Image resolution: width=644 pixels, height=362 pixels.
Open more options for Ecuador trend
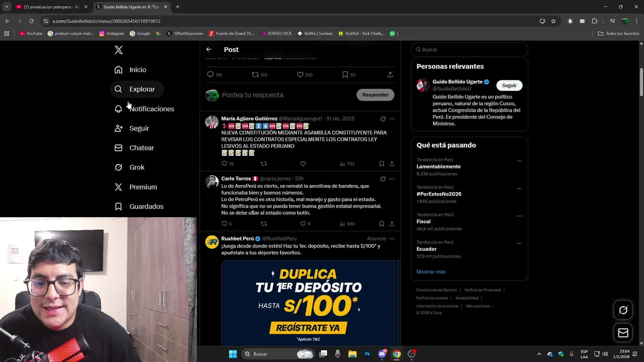point(519,244)
